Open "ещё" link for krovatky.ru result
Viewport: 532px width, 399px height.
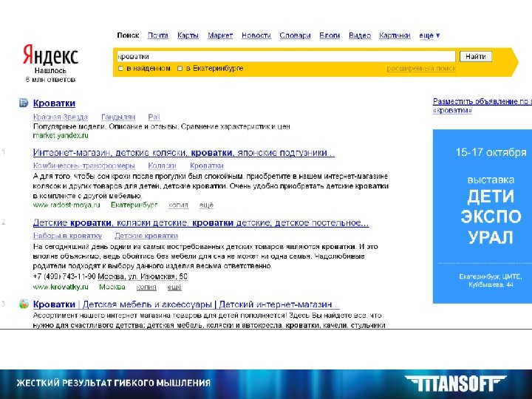(x=174, y=287)
